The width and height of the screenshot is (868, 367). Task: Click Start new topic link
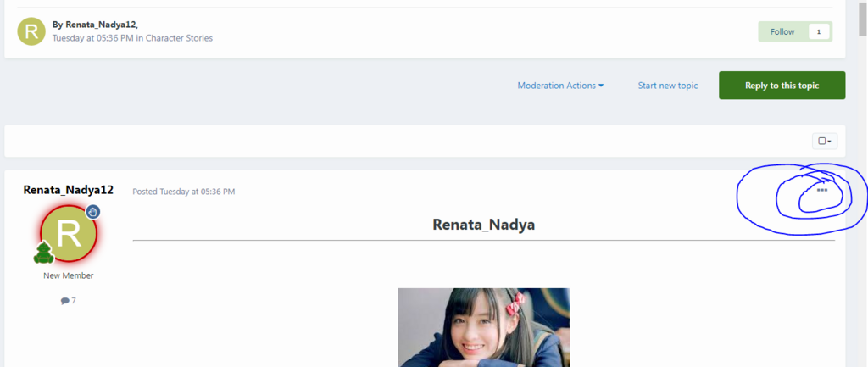coord(668,86)
